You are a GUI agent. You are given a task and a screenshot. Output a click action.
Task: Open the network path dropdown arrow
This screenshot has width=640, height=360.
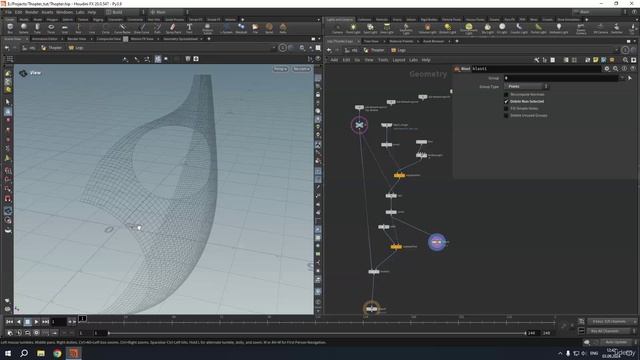[616, 50]
